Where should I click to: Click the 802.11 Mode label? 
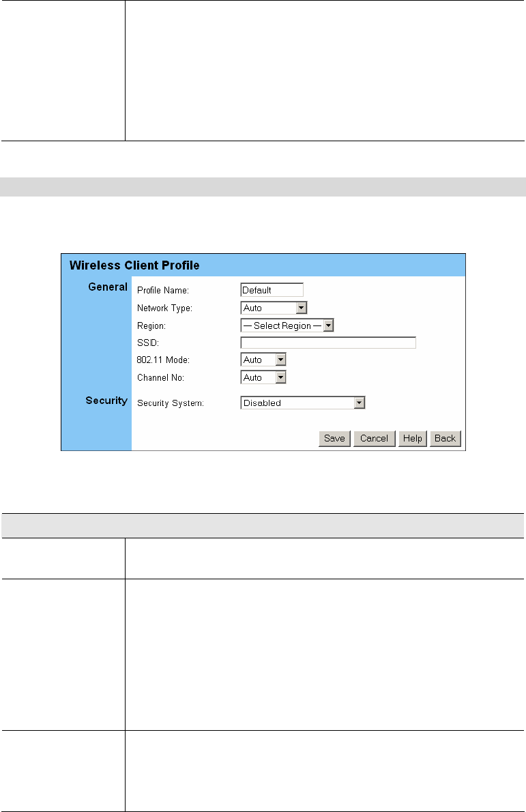pyautogui.click(x=163, y=360)
